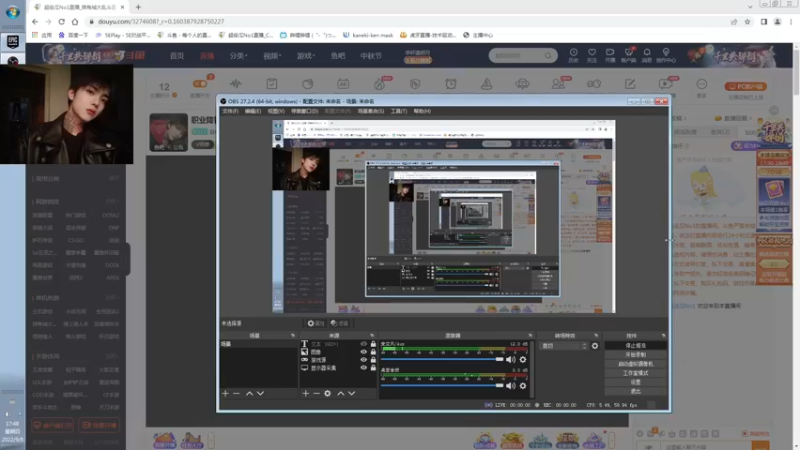The width and height of the screenshot is (800, 450).
Task: Toggle lock on the text source
Action: [x=373, y=344]
